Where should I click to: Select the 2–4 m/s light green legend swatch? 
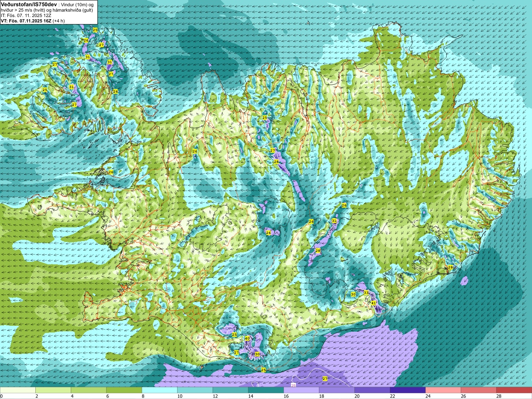tap(53, 390)
